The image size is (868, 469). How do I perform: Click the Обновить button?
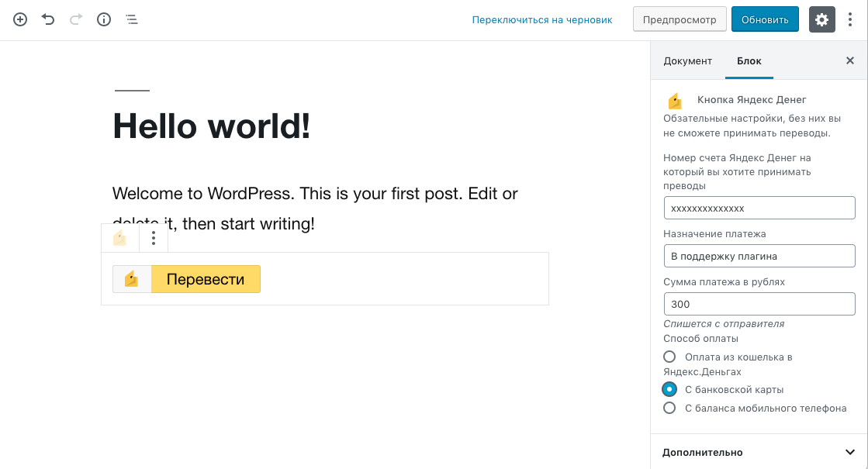click(x=764, y=20)
